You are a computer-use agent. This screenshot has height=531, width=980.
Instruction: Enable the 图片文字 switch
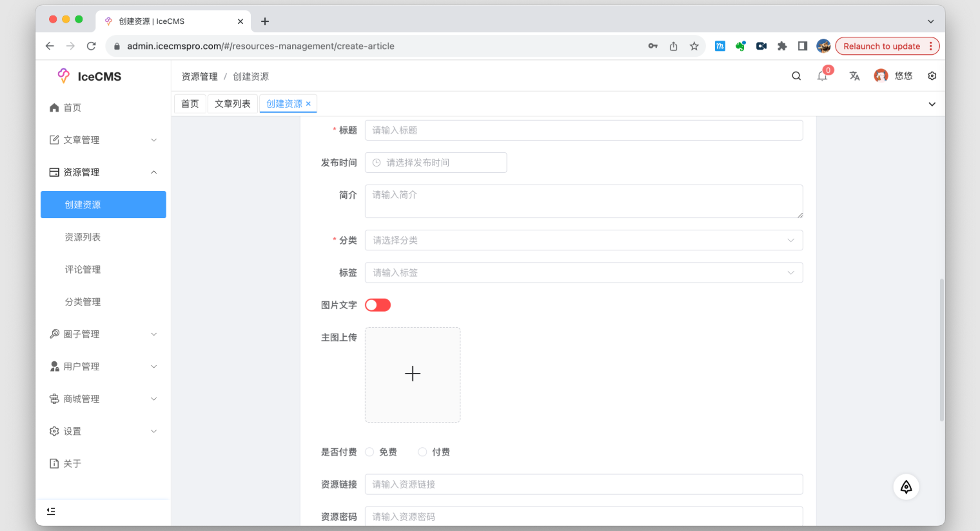(378, 305)
